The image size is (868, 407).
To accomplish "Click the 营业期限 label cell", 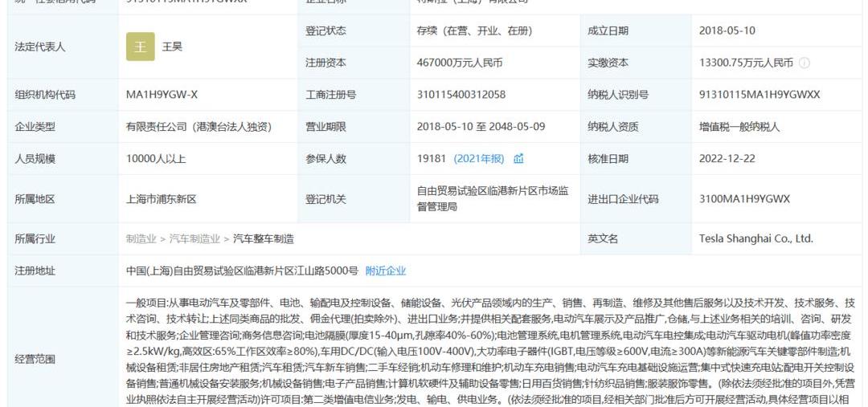I will pyautogui.click(x=354, y=127).
